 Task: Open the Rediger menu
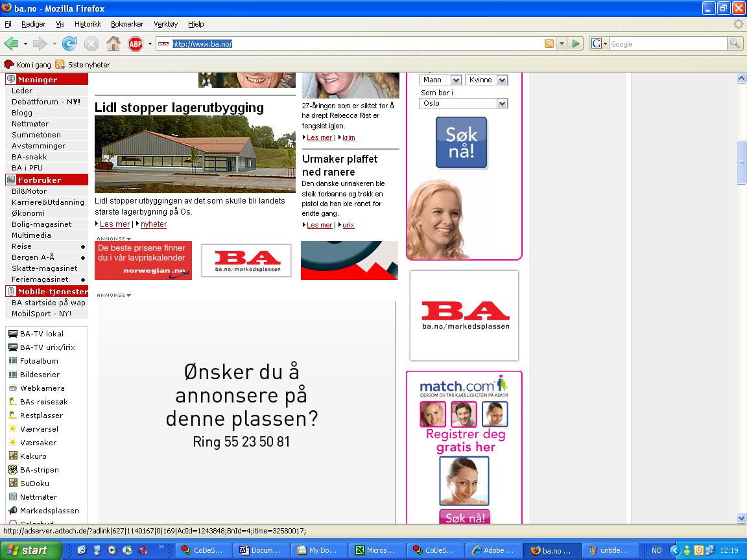point(33,24)
